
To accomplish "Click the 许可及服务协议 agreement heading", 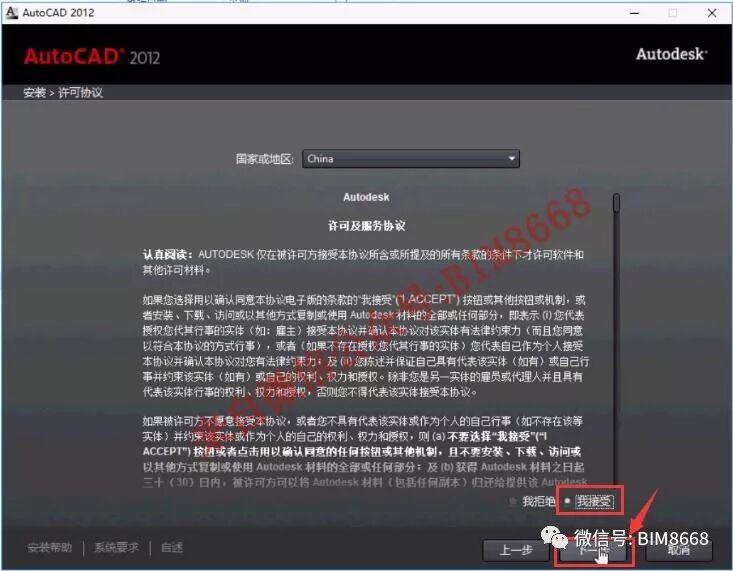I will 366,226.
